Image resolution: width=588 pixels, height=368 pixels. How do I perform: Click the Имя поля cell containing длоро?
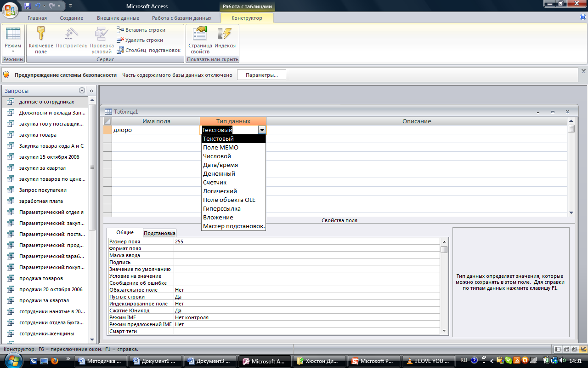tap(156, 130)
